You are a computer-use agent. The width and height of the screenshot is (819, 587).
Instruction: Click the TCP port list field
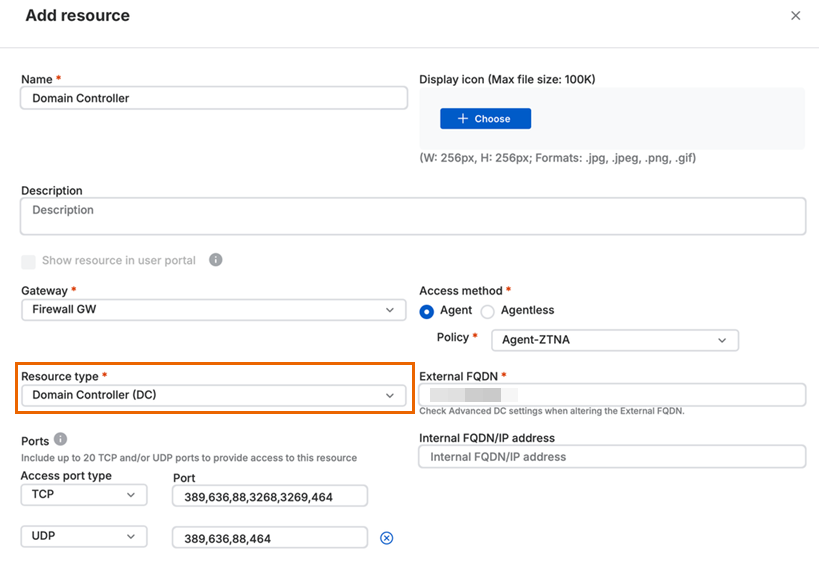270,496
